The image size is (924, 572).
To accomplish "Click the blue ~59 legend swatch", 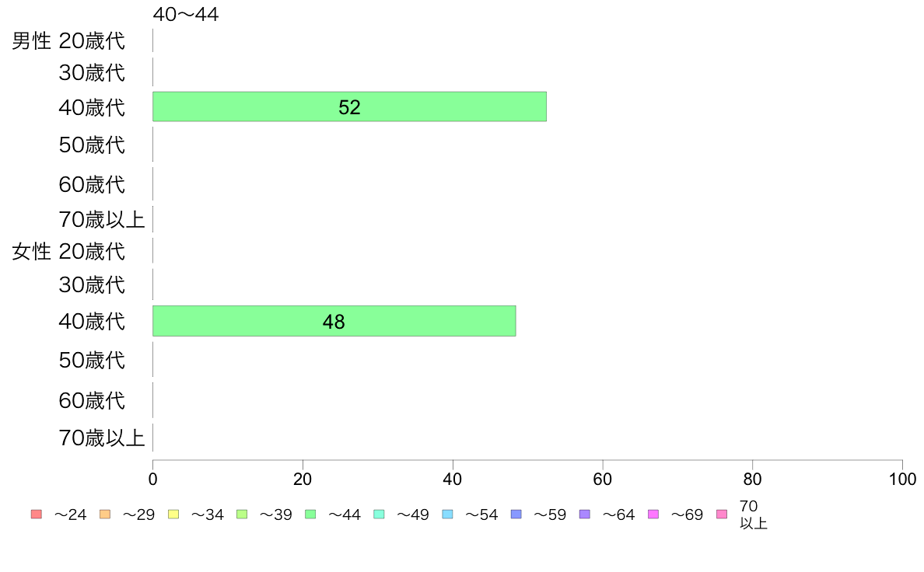I will point(516,514).
